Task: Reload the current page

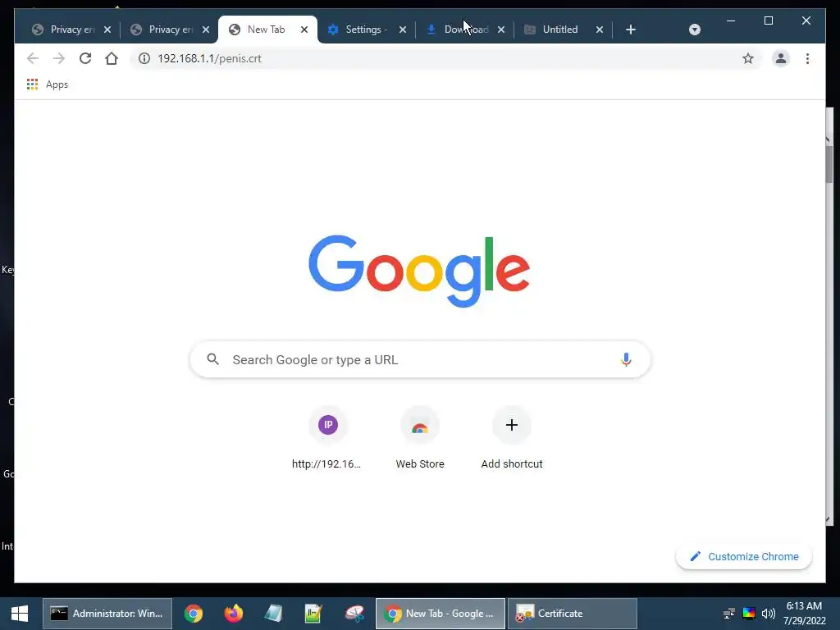Action: click(85, 58)
